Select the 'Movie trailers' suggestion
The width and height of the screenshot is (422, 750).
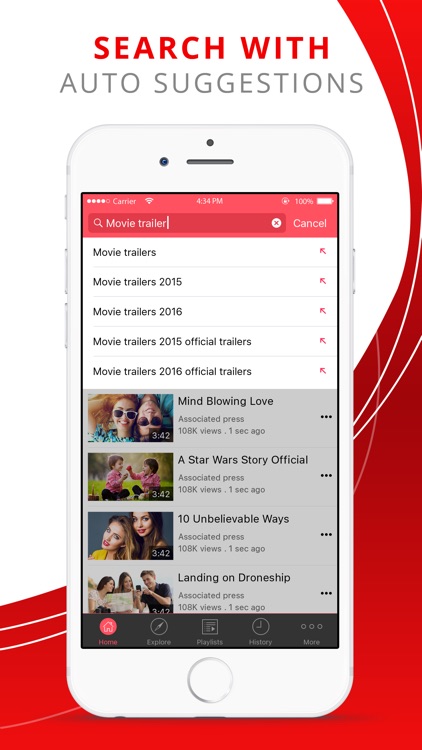210,252
